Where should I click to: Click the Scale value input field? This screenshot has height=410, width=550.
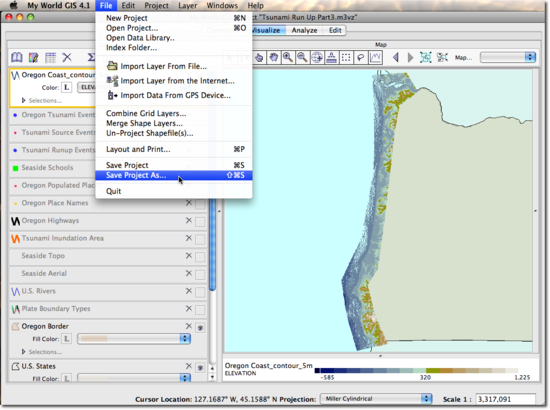(x=505, y=399)
